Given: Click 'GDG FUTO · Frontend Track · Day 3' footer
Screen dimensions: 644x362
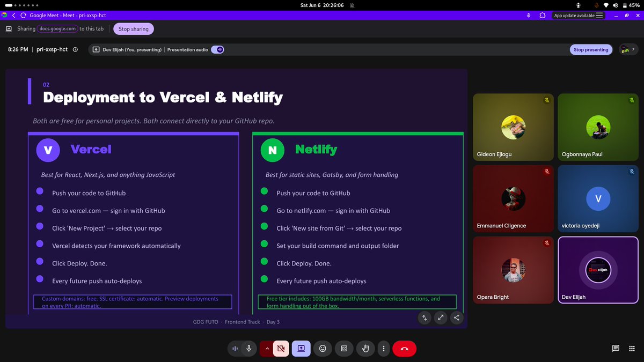Looking at the screenshot, I should tap(236, 322).
